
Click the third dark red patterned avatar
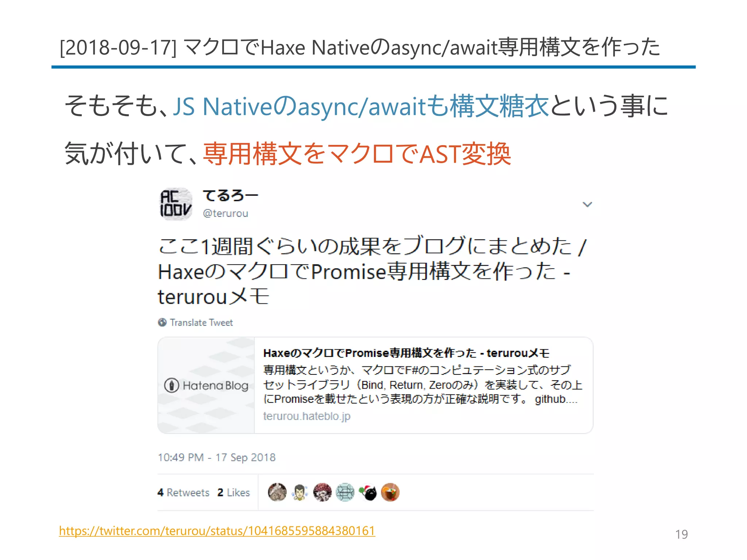tap(322, 492)
